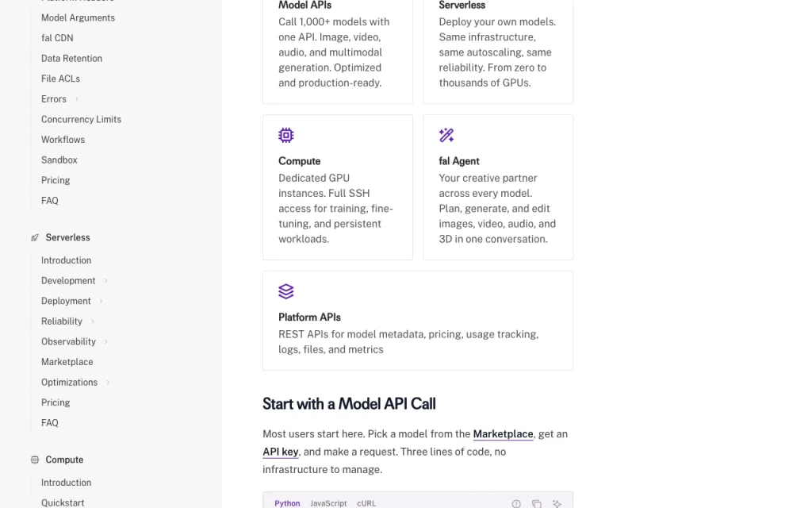Click the sparkle AI icon on code block
This screenshot has height=508, width=812.
[x=557, y=504]
